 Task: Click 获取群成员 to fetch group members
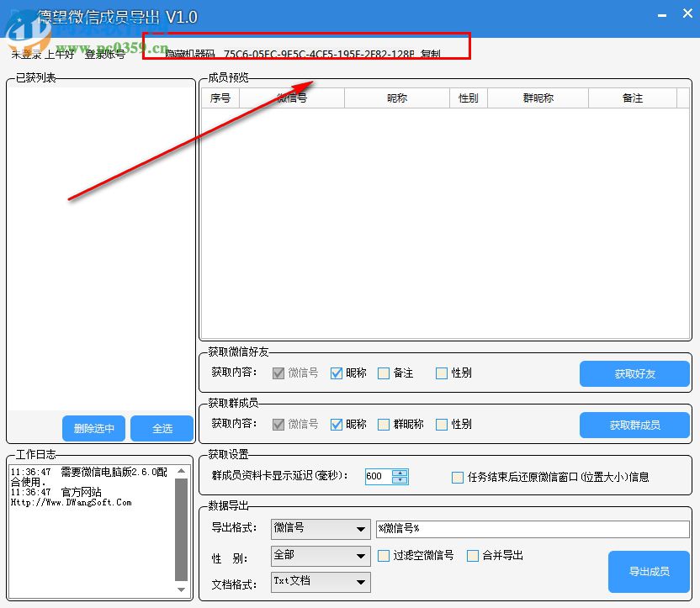pyautogui.click(x=635, y=424)
